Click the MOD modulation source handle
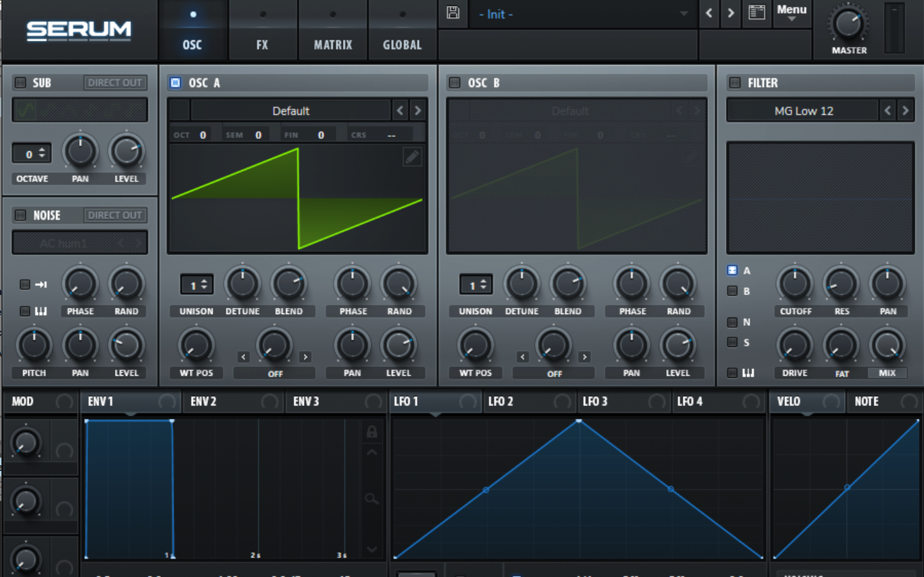The image size is (924, 577). [64, 402]
